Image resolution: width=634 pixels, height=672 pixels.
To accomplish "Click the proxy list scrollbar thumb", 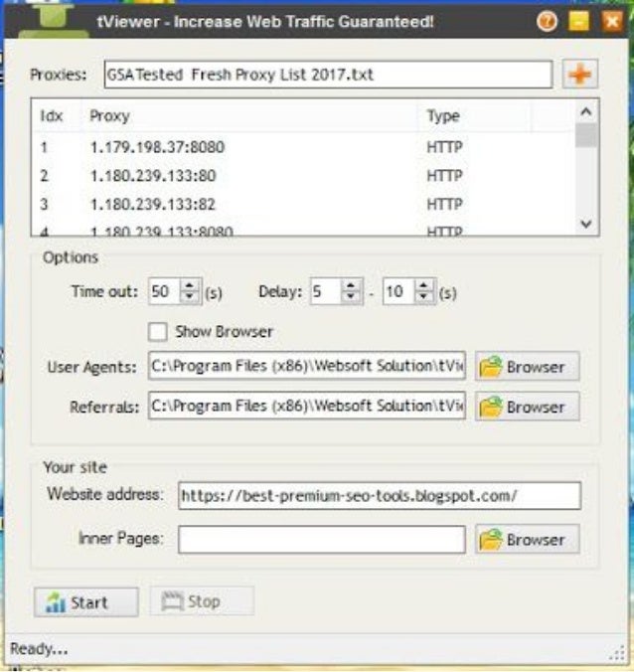I will [586, 135].
